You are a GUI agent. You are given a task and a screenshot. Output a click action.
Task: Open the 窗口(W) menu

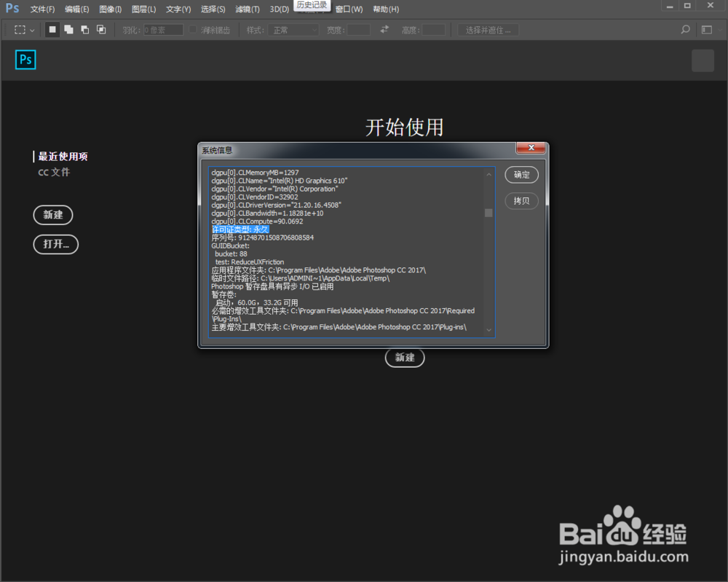click(349, 9)
